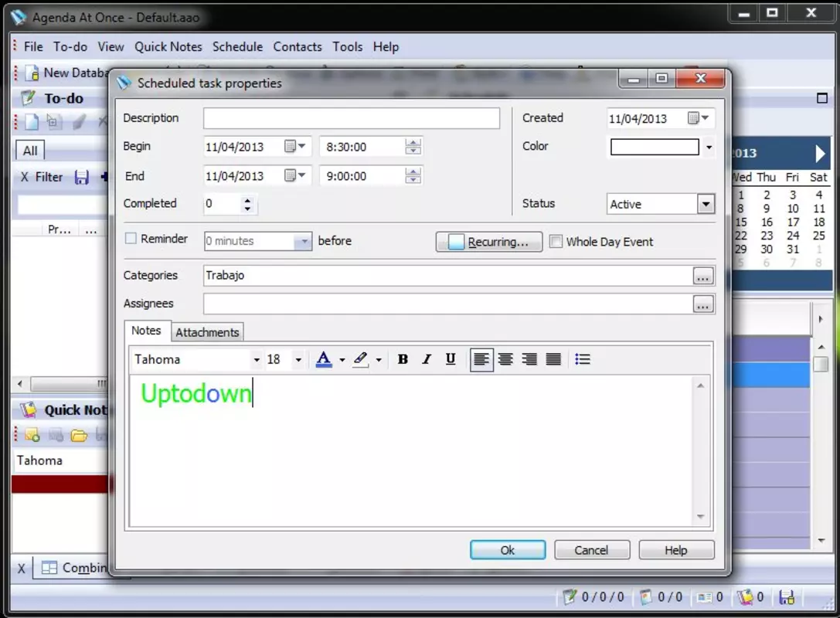The width and height of the screenshot is (840, 618).
Task: Click the notes text area
Action: [x=411, y=451]
